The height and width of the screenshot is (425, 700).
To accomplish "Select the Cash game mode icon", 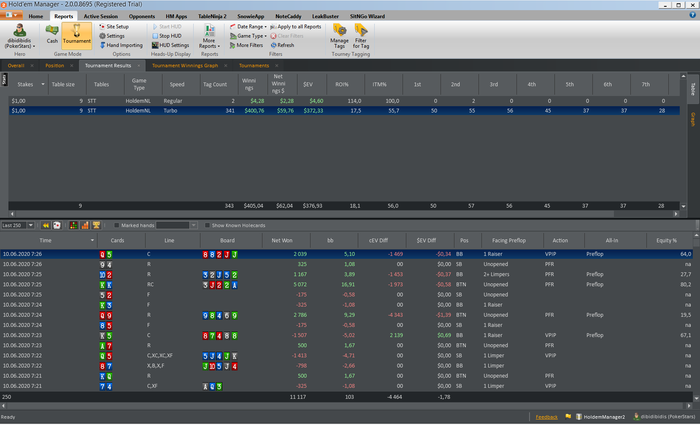I will (x=52, y=34).
